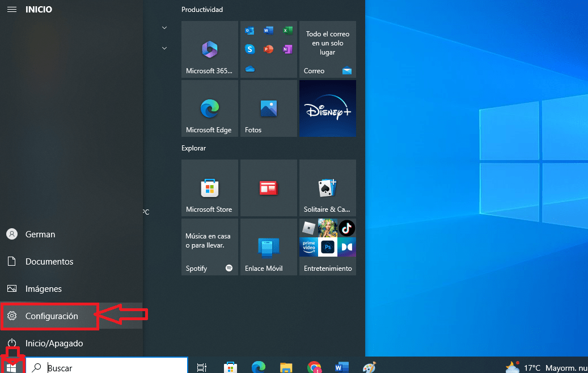588x373 pixels.
Task: Open Microsoft Store from taskbar
Action: pos(230,367)
